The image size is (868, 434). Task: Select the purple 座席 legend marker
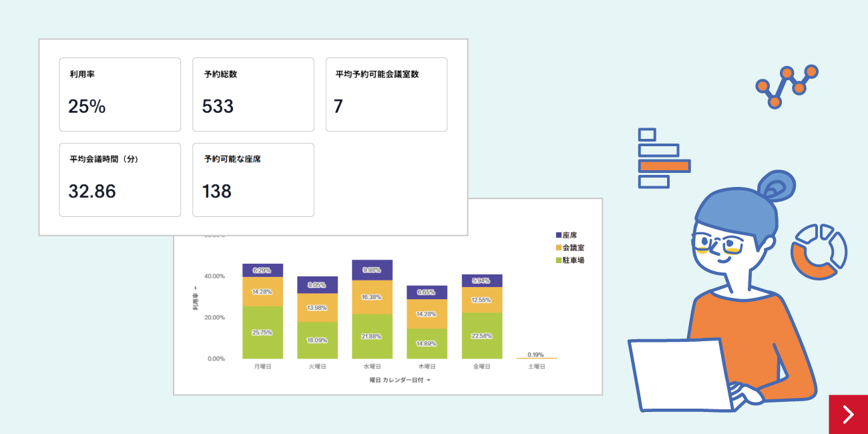559,236
